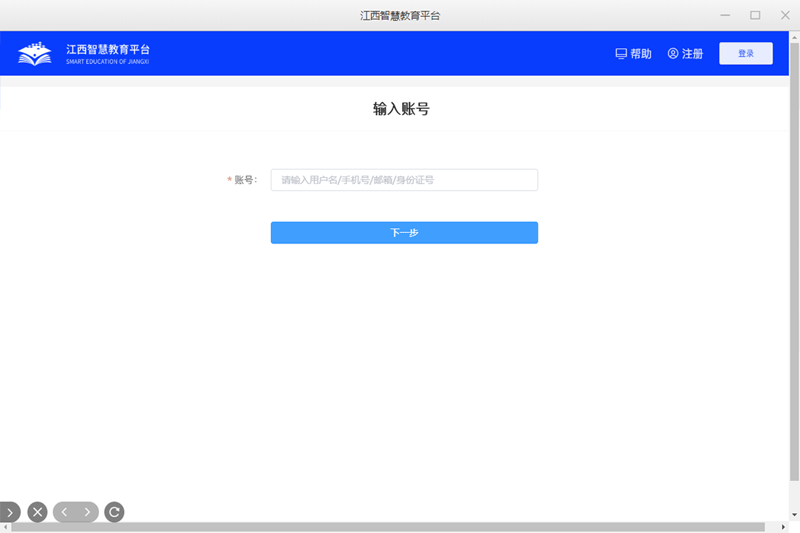
Task: Click the horizontal scrollbar thumb
Action: [x=388, y=527]
